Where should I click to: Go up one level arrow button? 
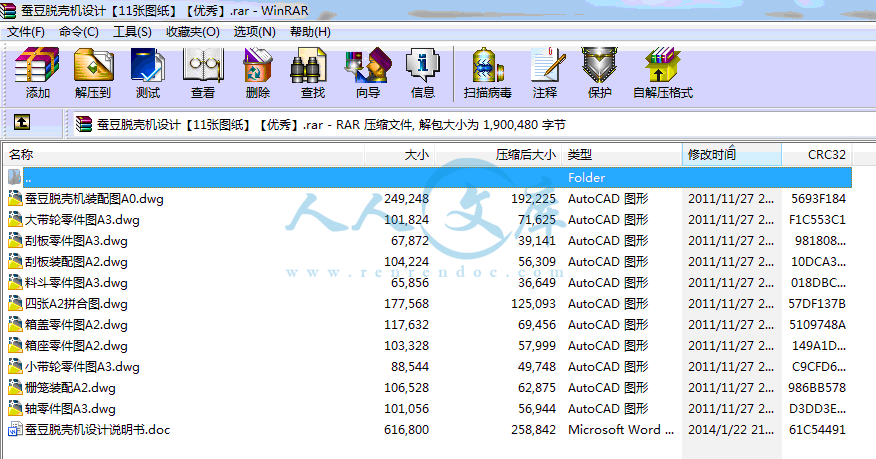[22, 122]
